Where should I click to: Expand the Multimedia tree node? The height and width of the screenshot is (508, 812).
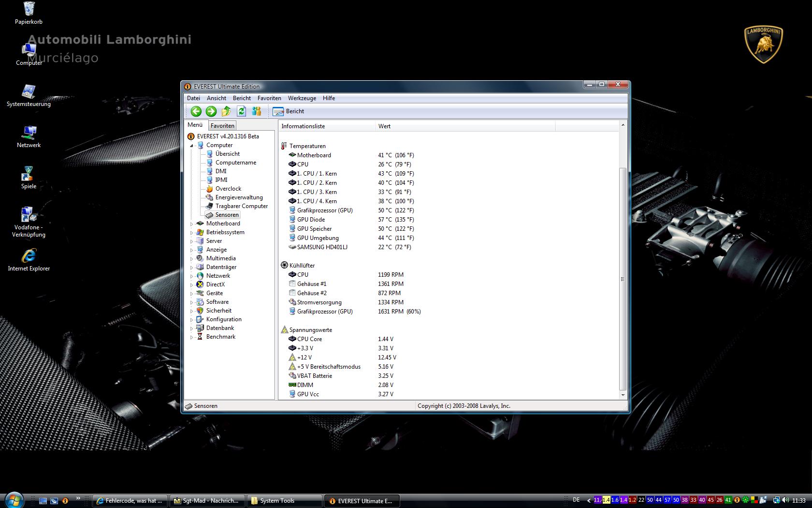coord(191,258)
